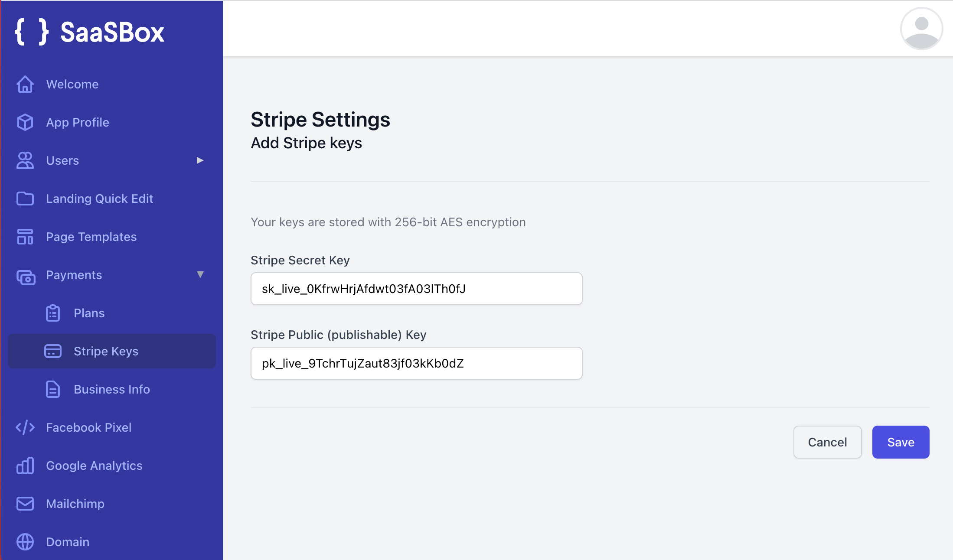Viewport: 953px width, 560px height.
Task: Expand the Users submenu arrow
Action: tap(200, 160)
